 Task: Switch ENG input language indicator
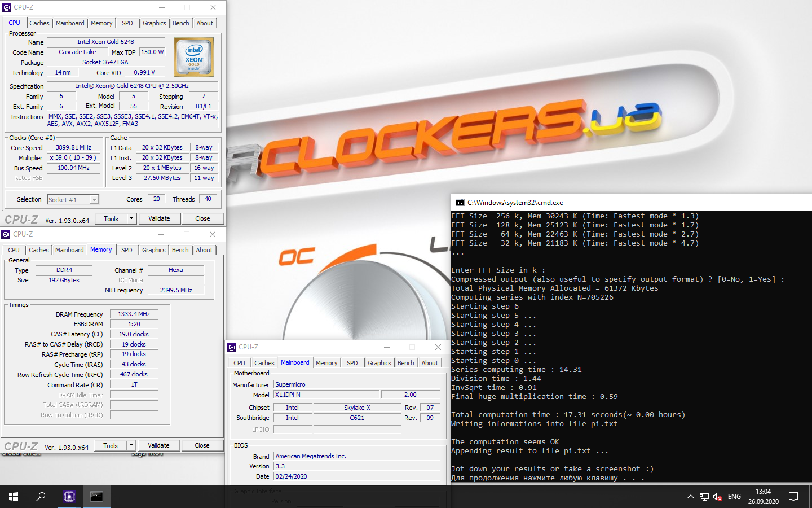[x=734, y=497]
